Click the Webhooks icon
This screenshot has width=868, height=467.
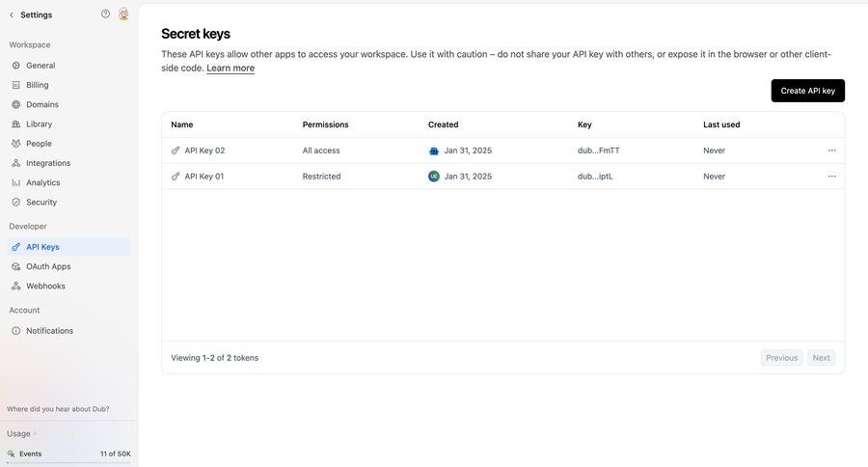click(x=15, y=287)
